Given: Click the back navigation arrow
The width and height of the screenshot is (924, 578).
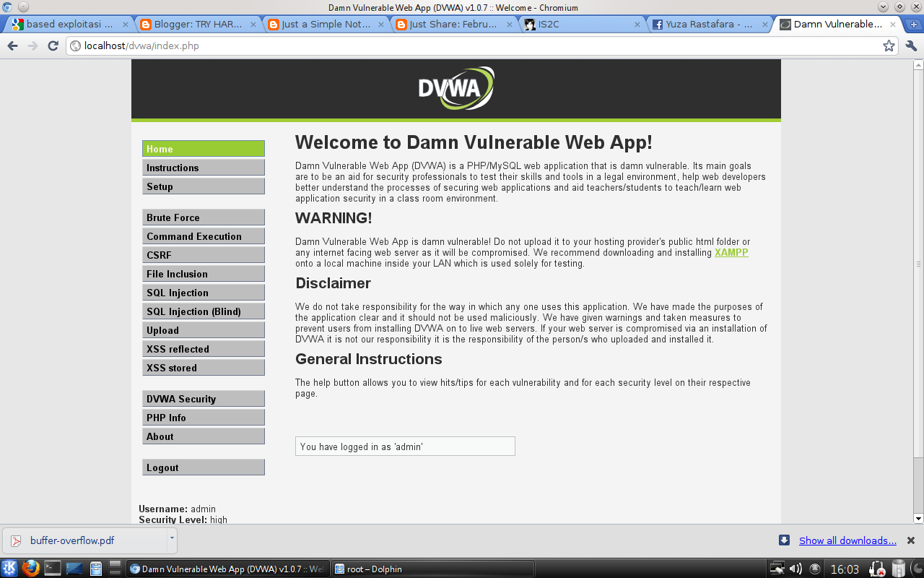Looking at the screenshot, I should click(x=12, y=46).
